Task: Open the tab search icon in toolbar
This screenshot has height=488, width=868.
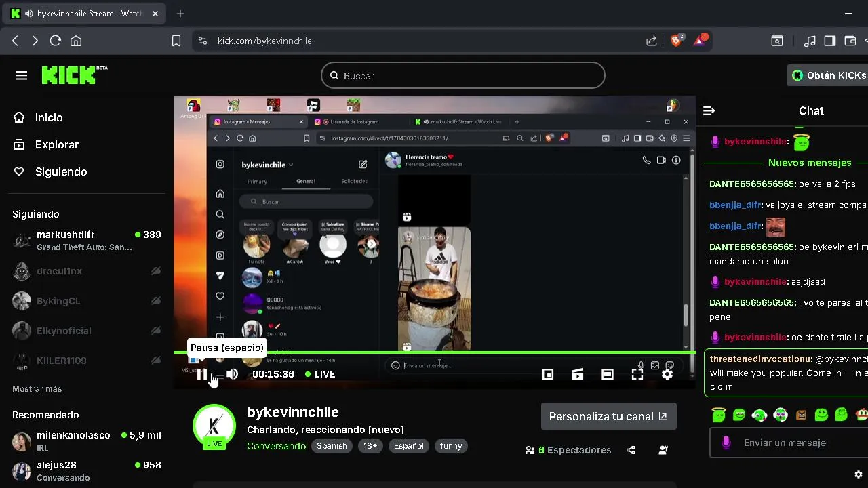Action: click(x=777, y=41)
